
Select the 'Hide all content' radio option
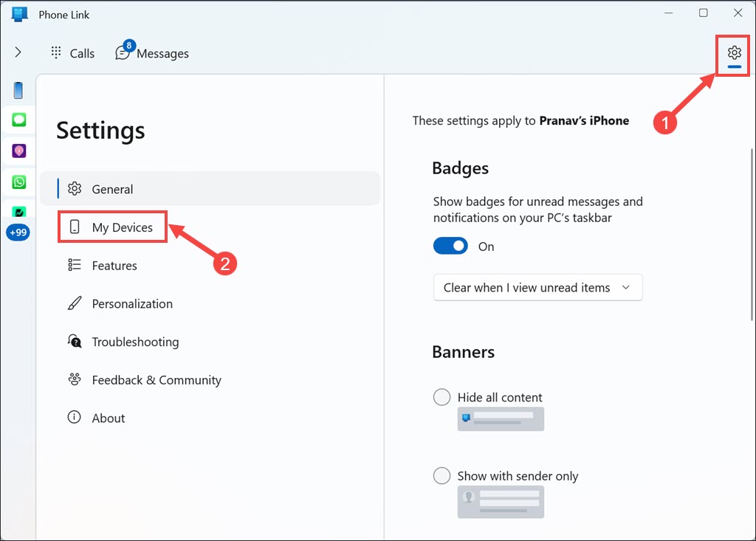[441, 397]
